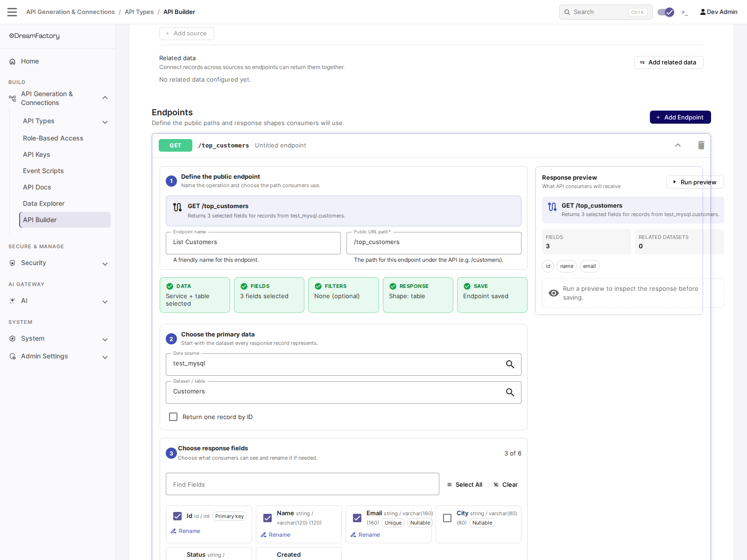Click Clear fields selection
The height and width of the screenshot is (560, 747).
pyautogui.click(x=506, y=484)
